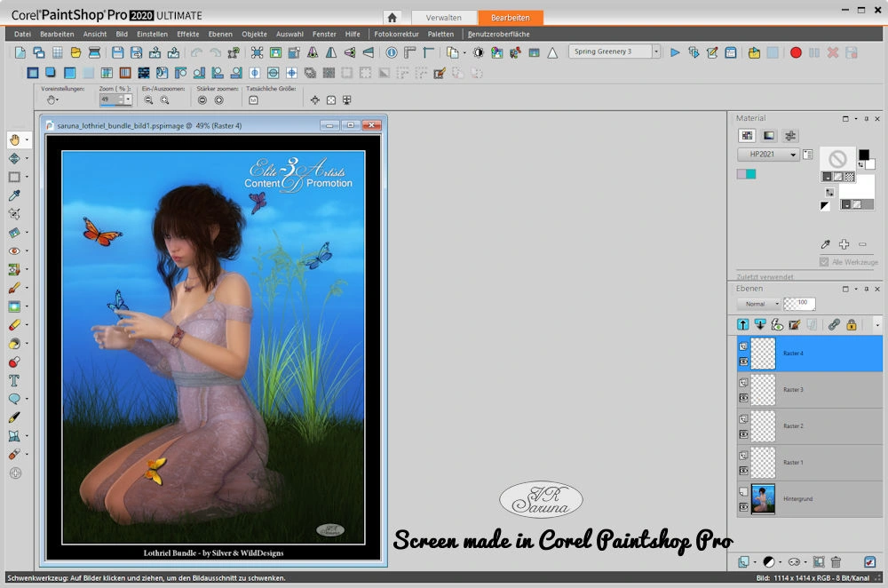Click the cyan color swatch in Material
Screen dimensions: 888x588
(751, 174)
